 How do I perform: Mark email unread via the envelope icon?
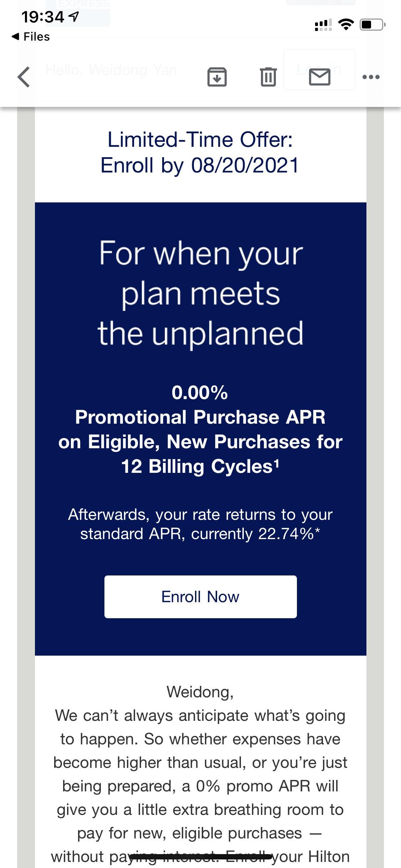click(319, 77)
